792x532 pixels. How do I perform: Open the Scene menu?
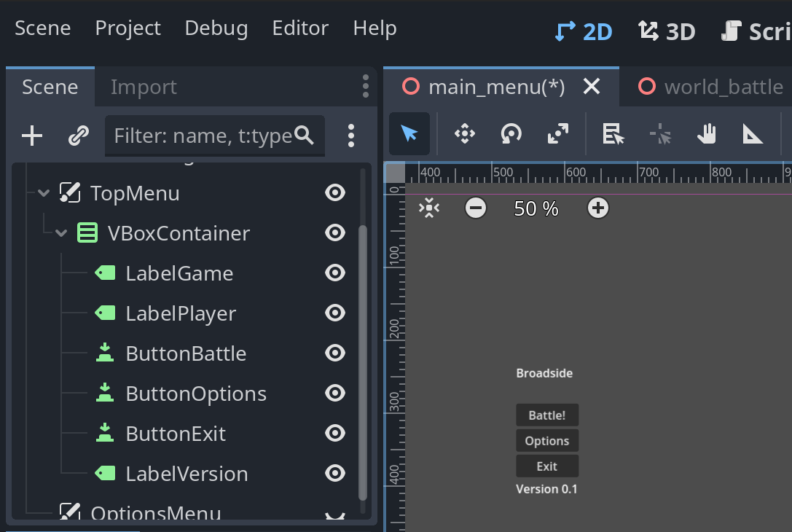[x=42, y=28]
